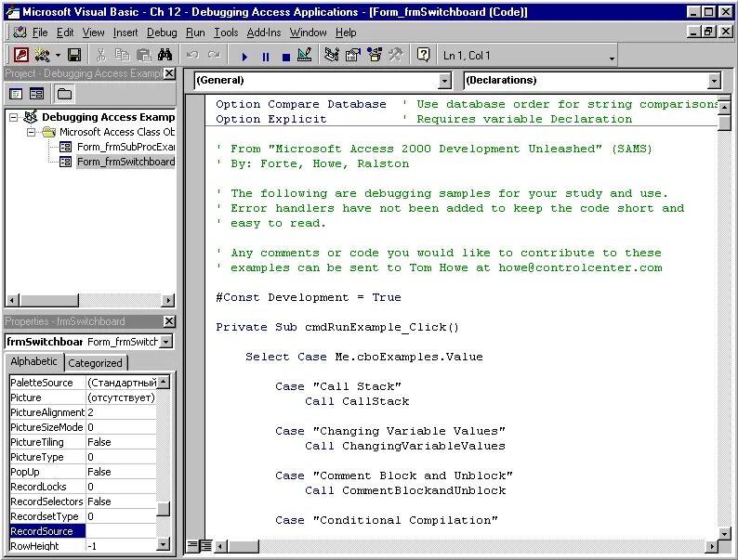The width and height of the screenshot is (738, 560).
Task: Click the View Microsoft Access key icon
Action: 20,55
